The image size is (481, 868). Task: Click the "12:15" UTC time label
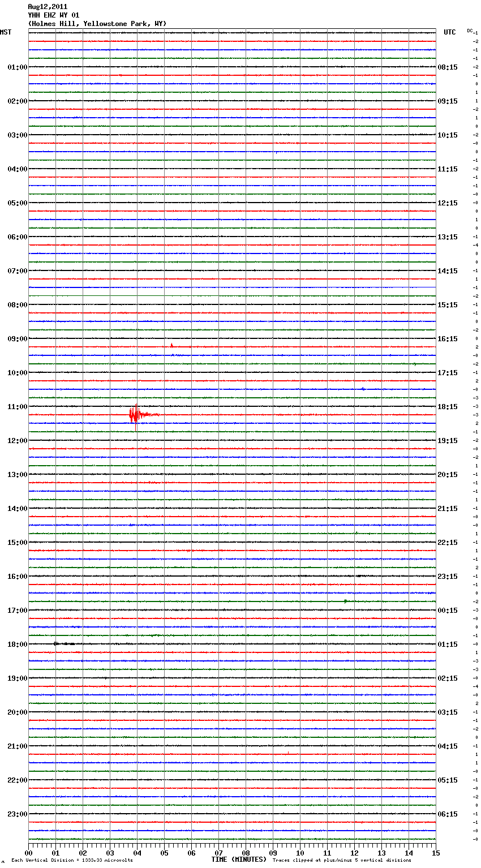tap(448, 203)
